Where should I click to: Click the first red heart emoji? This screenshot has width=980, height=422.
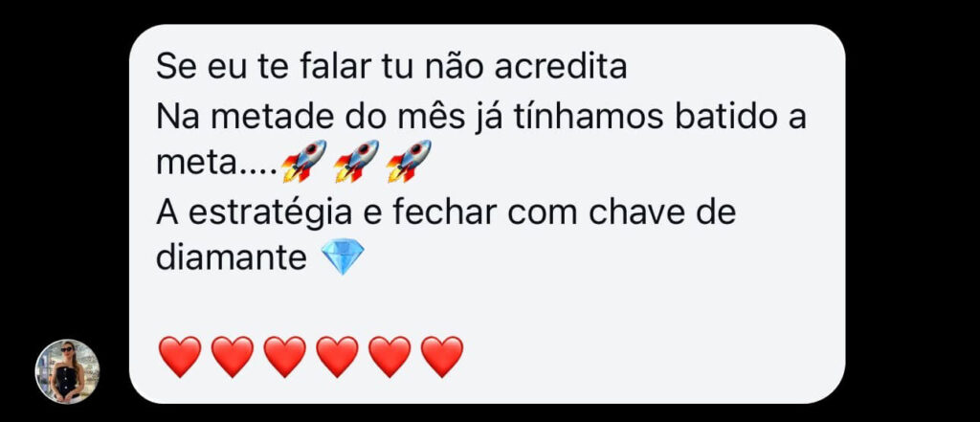[x=180, y=356]
